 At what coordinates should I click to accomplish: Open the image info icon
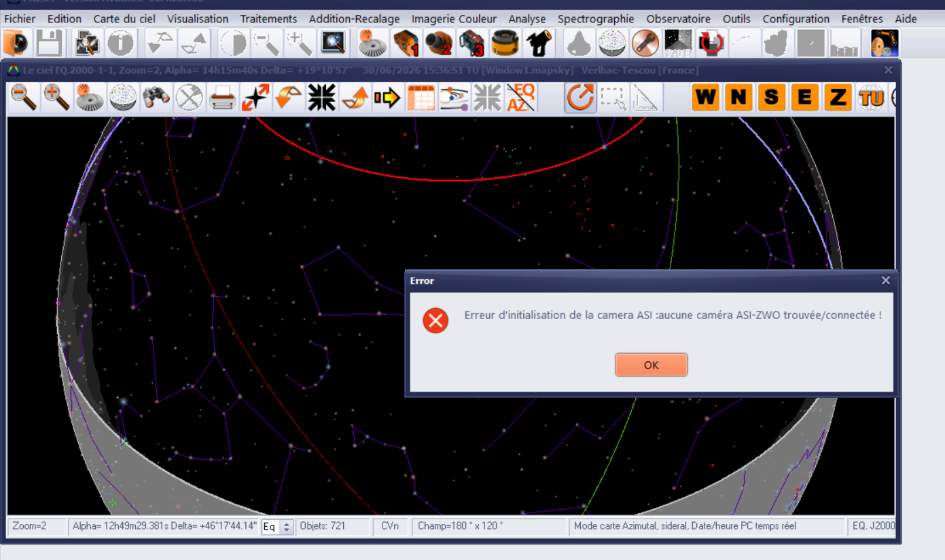[x=121, y=43]
